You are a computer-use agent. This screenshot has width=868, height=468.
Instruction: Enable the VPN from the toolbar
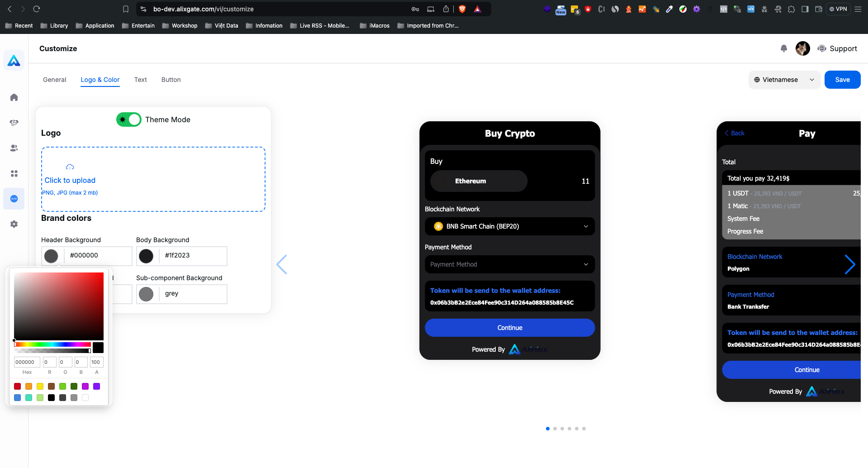click(x=838, y=9)
